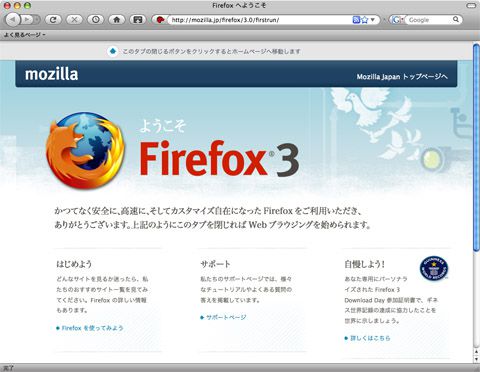
Task: Click the Guinness World Records badge
Action: point(434,269)
